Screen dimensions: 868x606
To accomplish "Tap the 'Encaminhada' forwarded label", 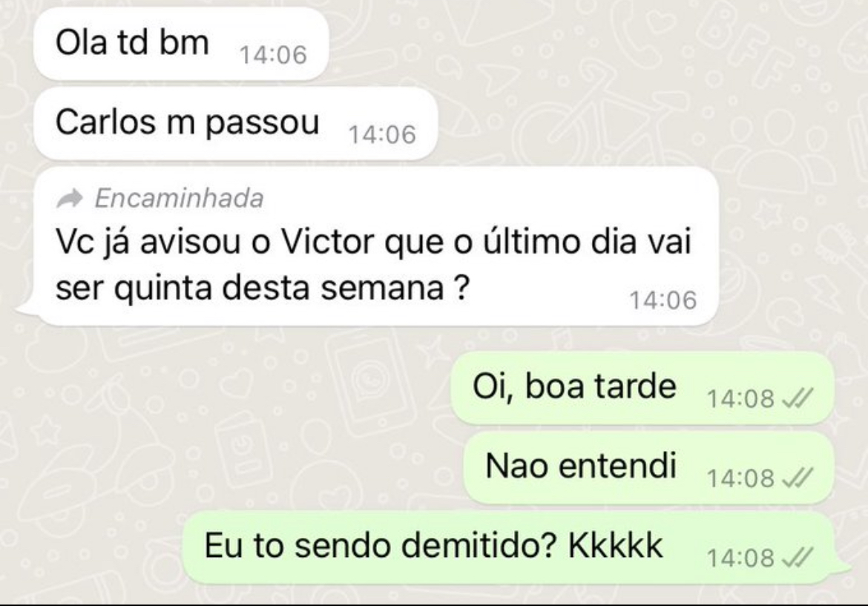I will pyautogui.click(x=179, y=198).
